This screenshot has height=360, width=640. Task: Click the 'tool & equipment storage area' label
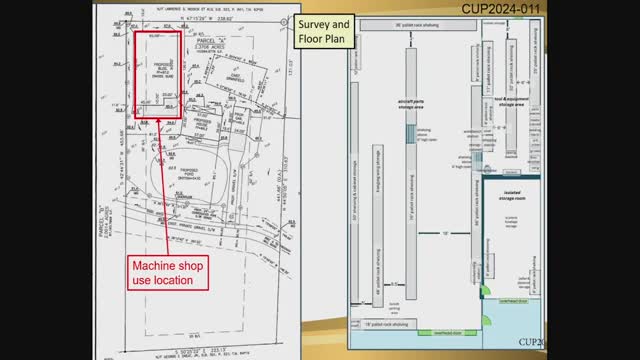[x=511, y=102]
